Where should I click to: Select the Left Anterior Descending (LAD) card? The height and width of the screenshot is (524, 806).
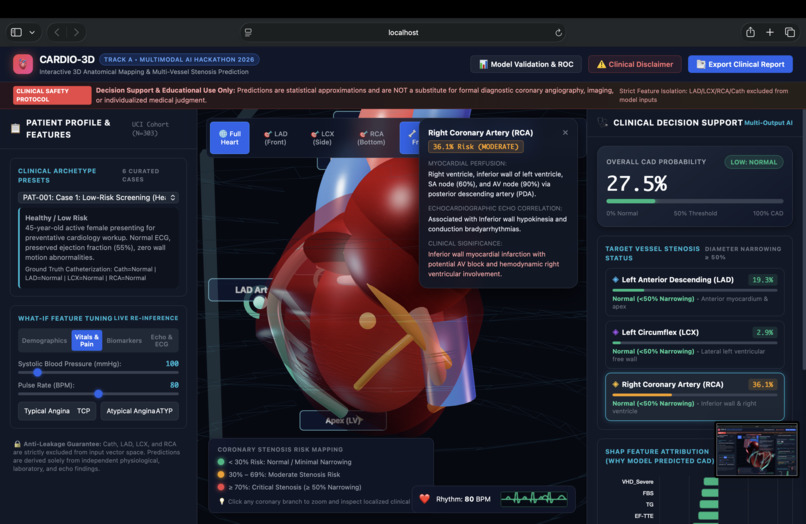click(x=694, y=292)
